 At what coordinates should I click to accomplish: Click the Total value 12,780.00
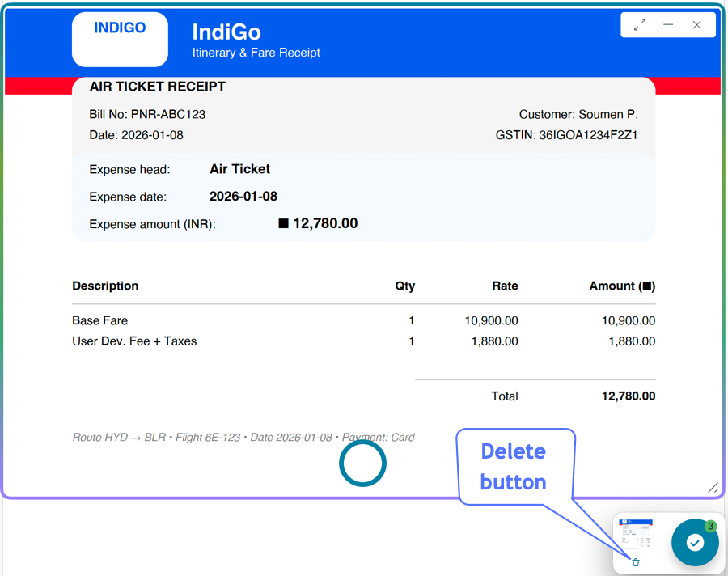pyautogui.click(x=629, y=396)
